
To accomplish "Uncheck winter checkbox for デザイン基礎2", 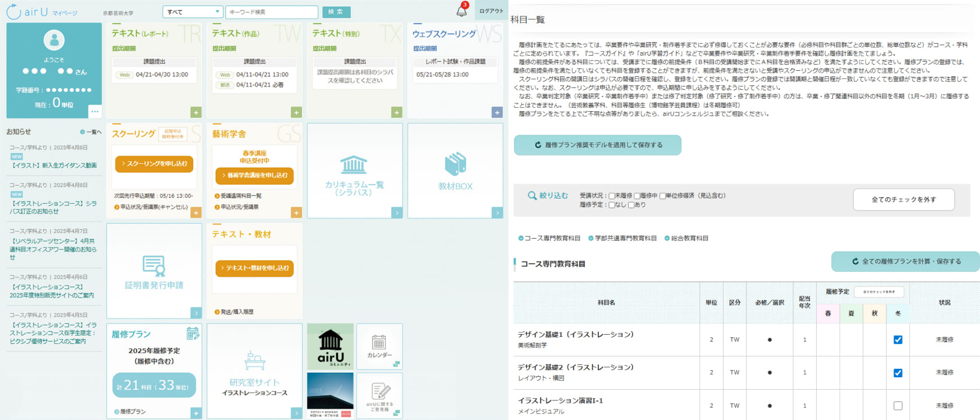I will [898, 373].
